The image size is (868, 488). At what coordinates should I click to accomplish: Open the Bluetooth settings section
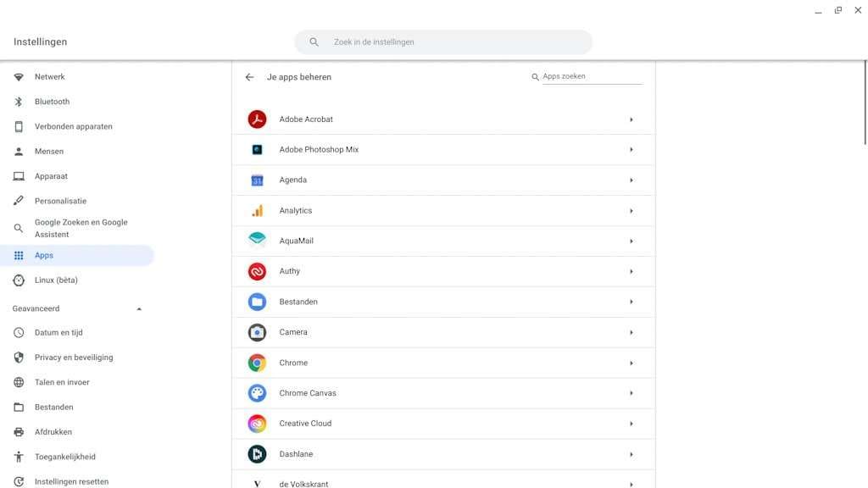52,102
